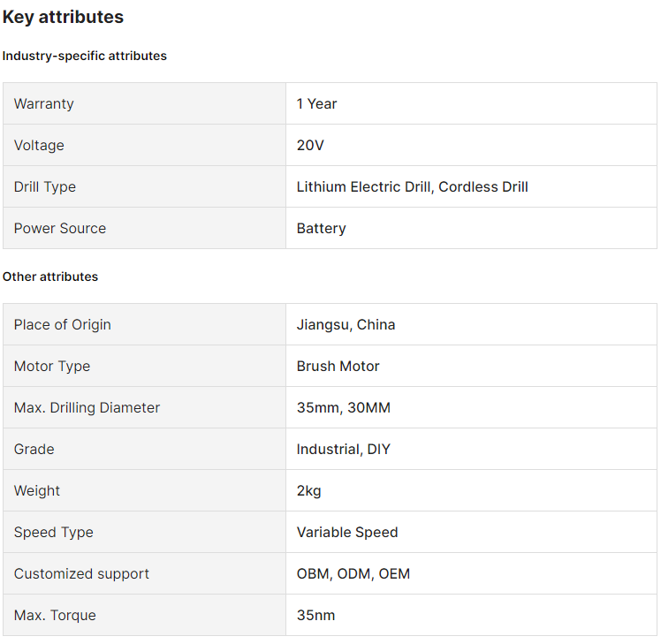Screen dimensions: 661x644
Task: Click the Brush Motor value
Action: 338,366
